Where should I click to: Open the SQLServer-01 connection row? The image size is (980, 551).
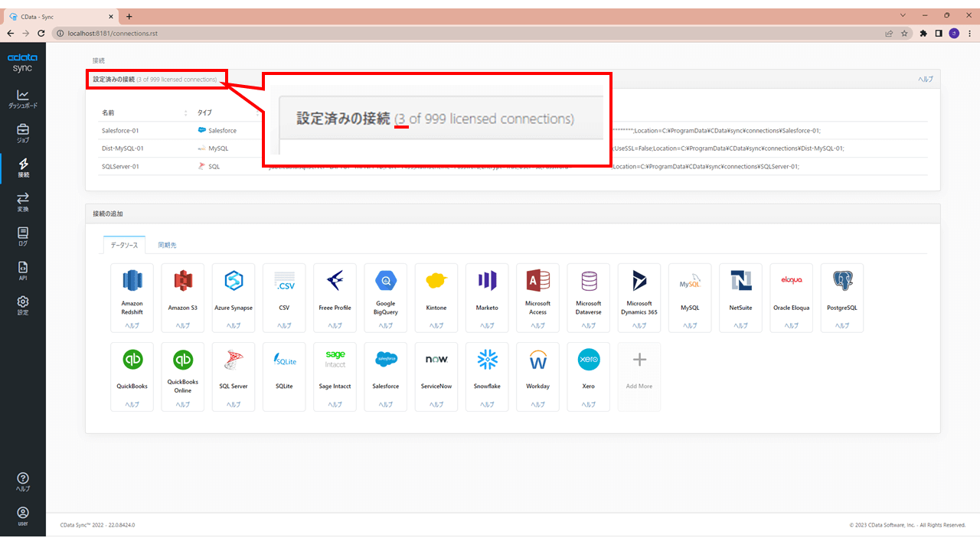[x=512, y=166]
